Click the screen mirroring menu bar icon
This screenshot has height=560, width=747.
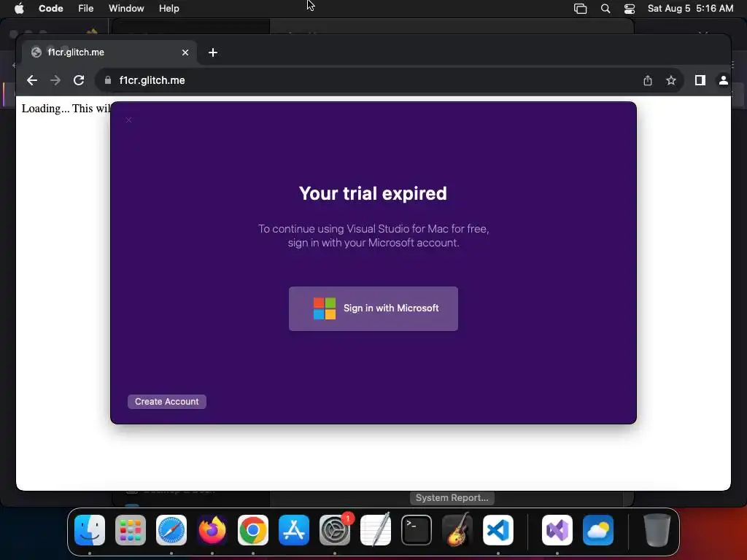(x=580, y=9)
